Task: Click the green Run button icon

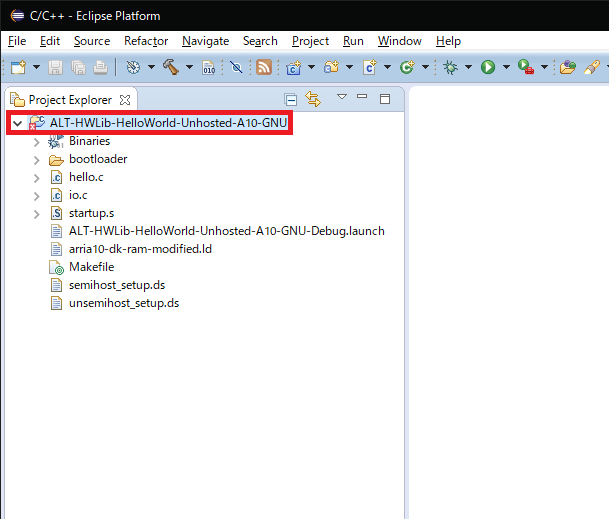Action: coord(488,67)
